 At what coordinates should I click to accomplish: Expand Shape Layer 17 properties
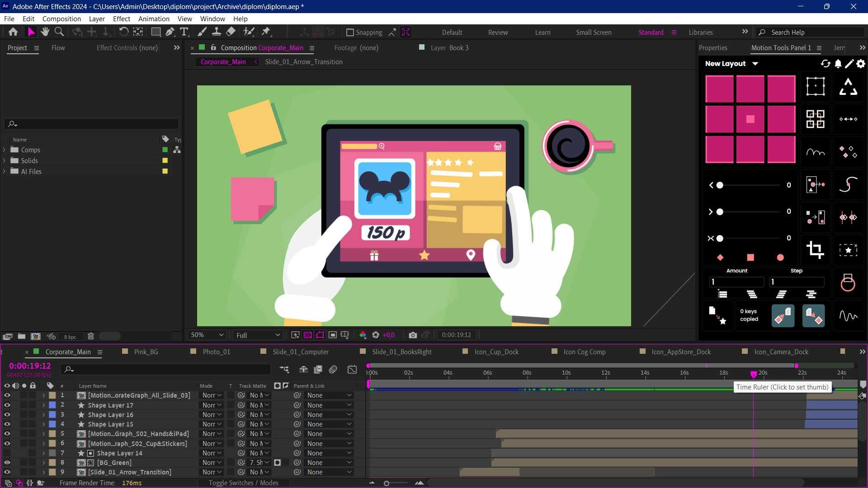[x=44, y=405]
